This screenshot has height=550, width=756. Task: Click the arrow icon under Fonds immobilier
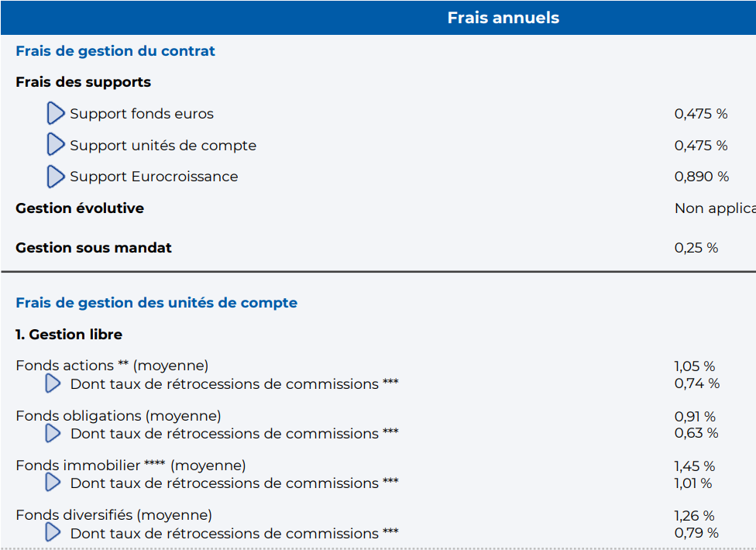[53, 483]
